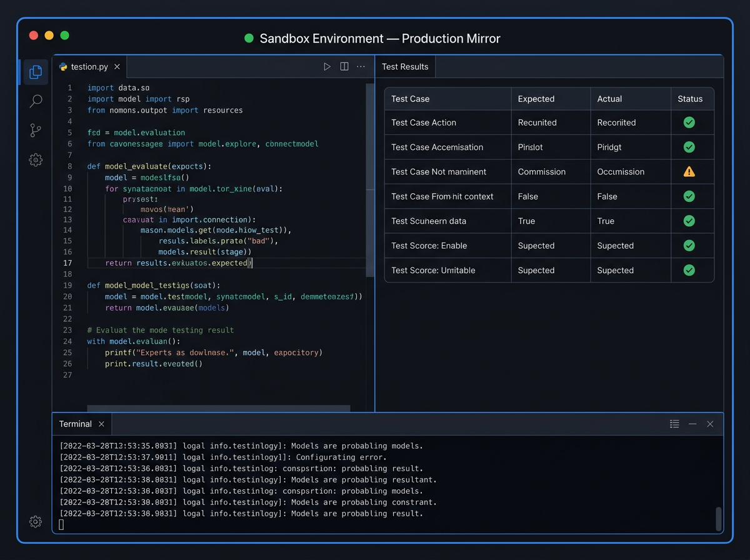
Task: Click the actual value Piridgt
Action: [x=610, y=147]
